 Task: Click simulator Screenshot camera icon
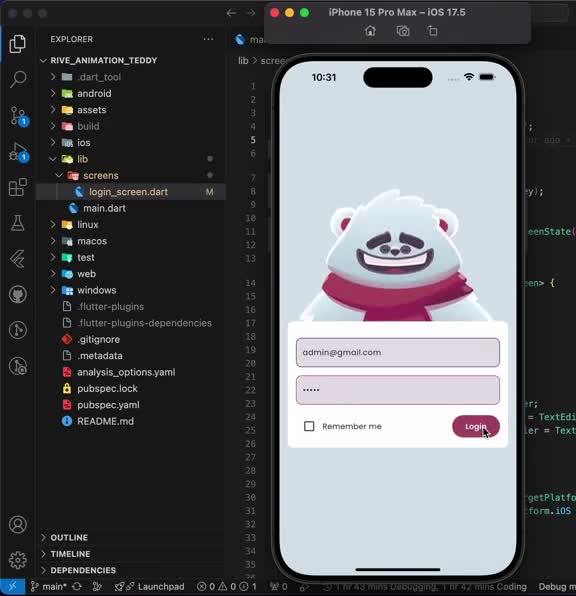[x=403, y=31]
